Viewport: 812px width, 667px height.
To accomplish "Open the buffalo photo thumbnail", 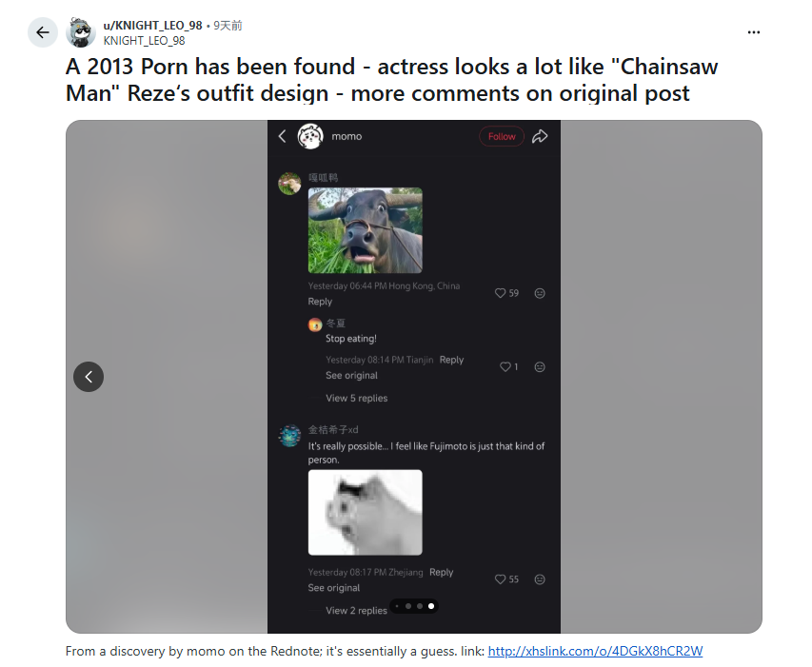I will 366,230.
